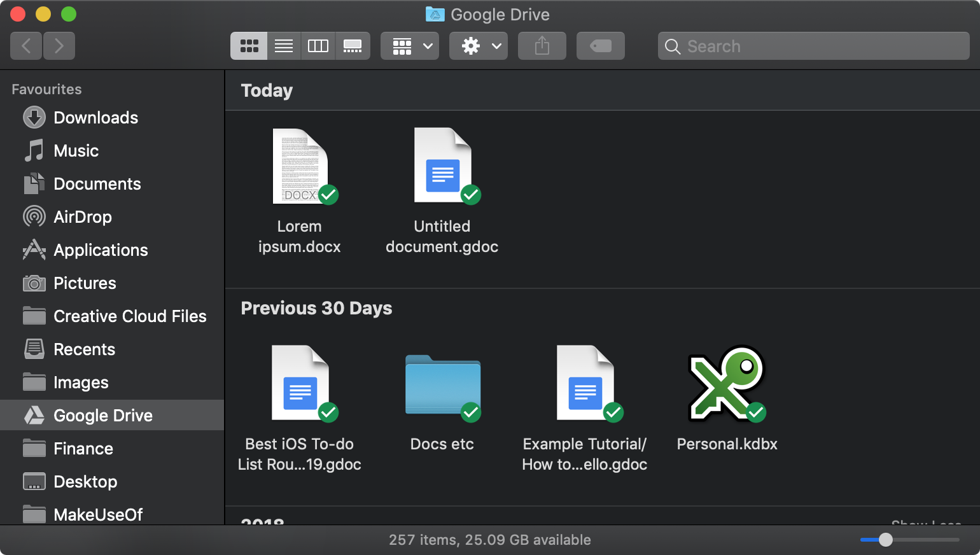Click the Personal.kdbx file name

click(727, 444)
